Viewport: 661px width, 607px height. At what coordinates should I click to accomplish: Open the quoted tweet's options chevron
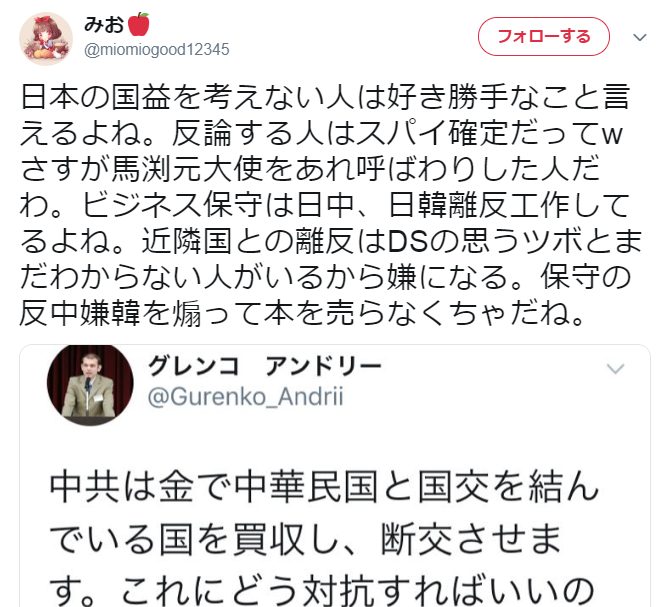[x=615, y=369]
